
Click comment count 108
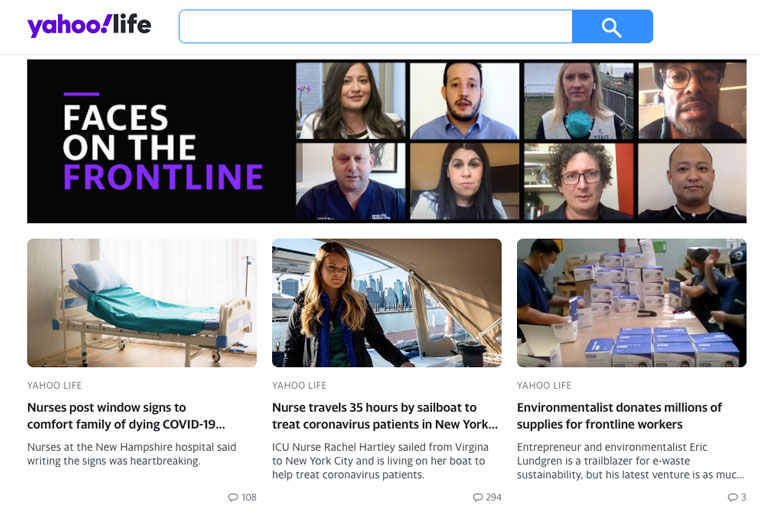tap(249, 497)
